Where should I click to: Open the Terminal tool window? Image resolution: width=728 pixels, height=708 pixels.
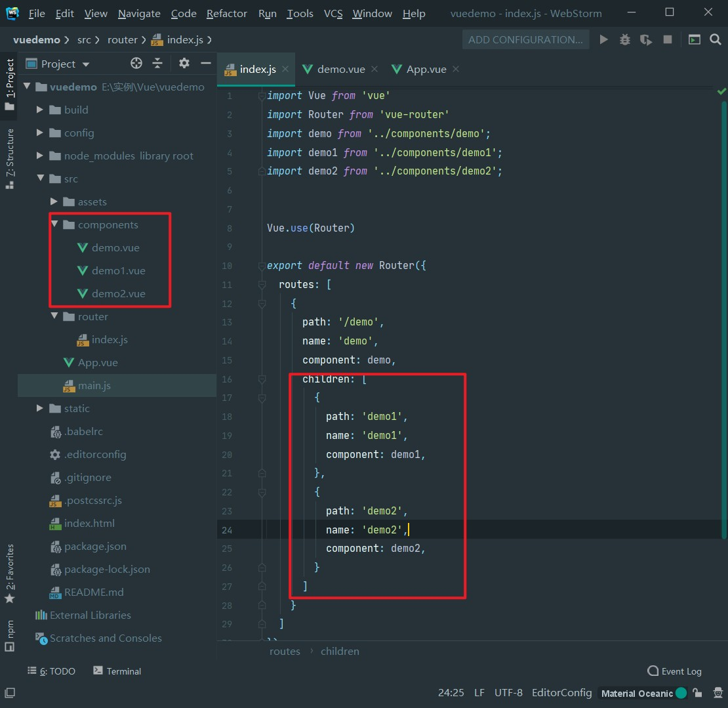point(117,671)
